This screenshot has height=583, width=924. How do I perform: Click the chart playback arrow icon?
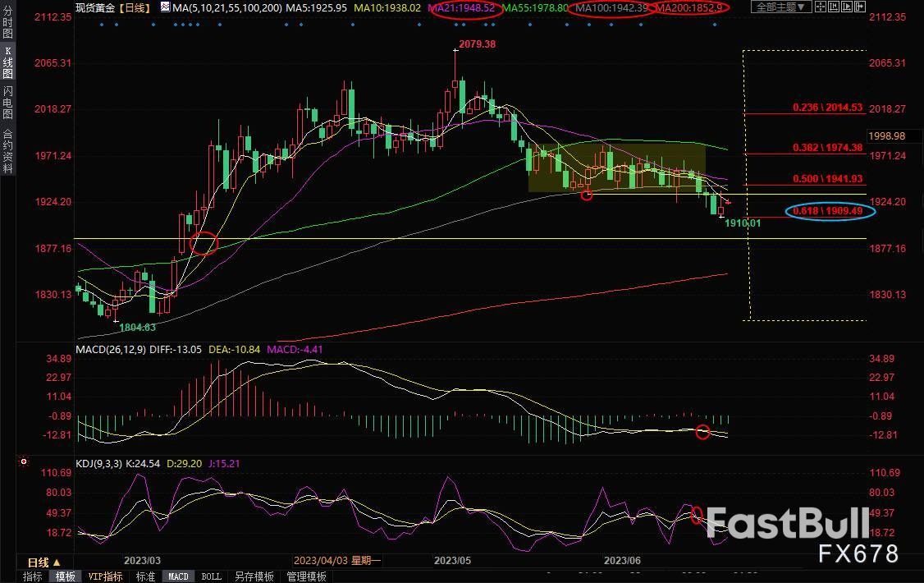847,7
